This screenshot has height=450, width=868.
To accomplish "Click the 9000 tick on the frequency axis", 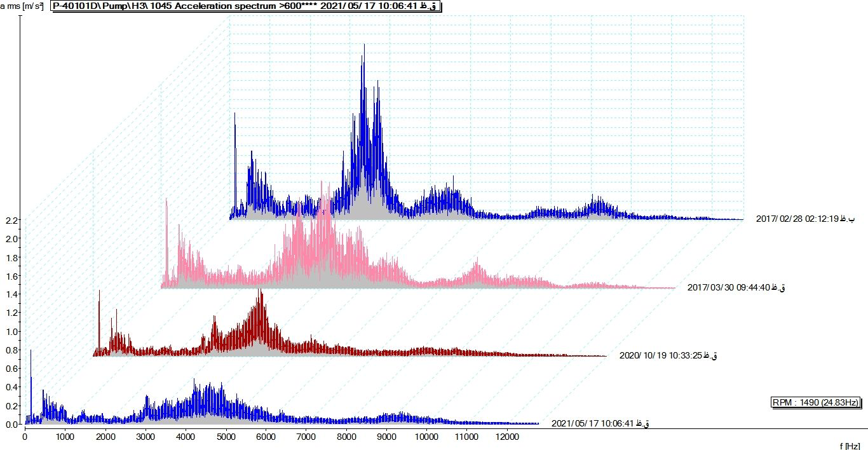I will [386, 436].
